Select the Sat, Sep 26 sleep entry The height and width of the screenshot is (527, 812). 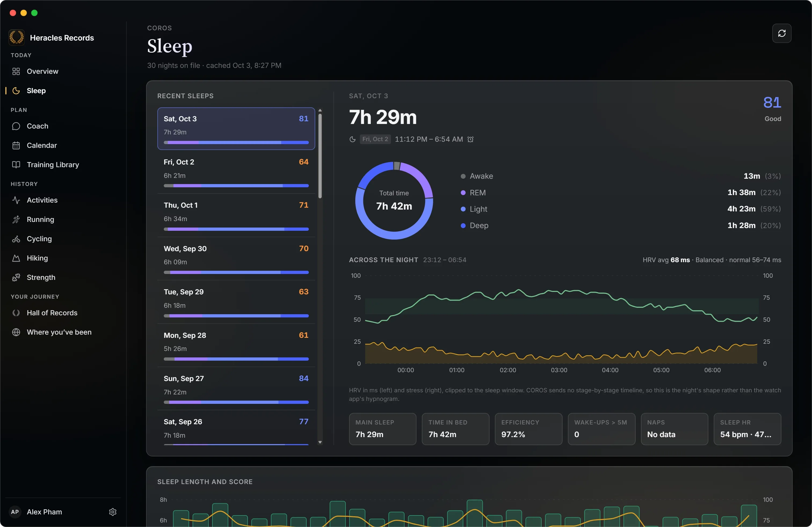click(236, 428)
